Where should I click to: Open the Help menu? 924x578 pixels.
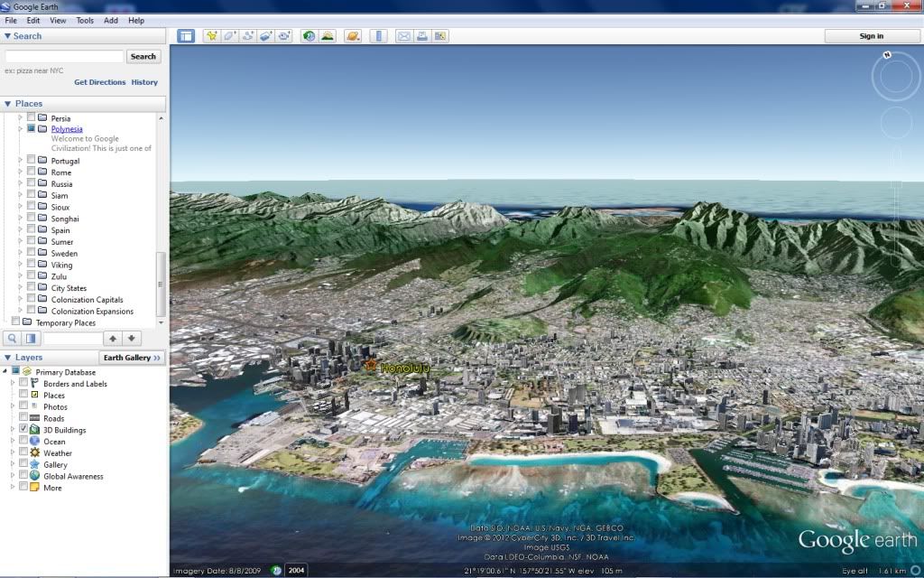point(136,20)
